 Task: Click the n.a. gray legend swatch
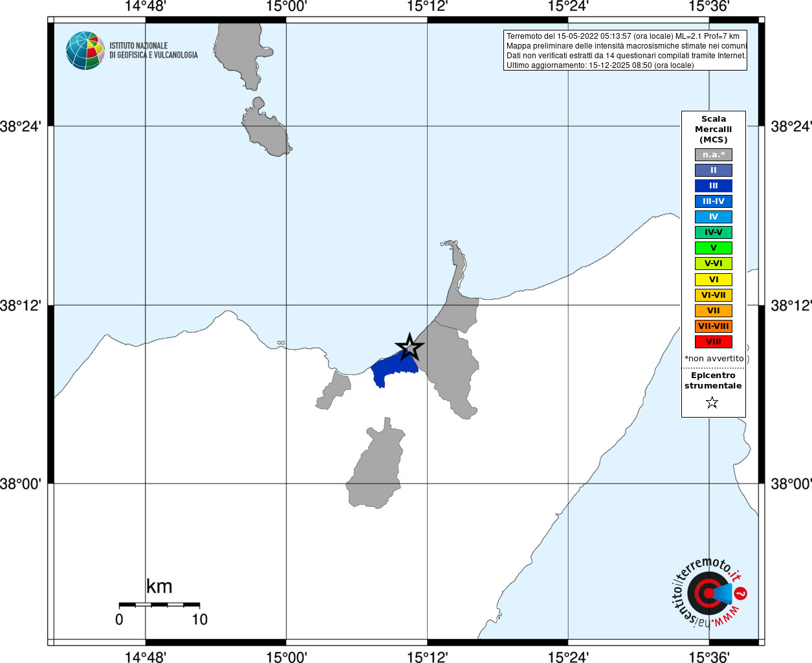coord(714,155)
